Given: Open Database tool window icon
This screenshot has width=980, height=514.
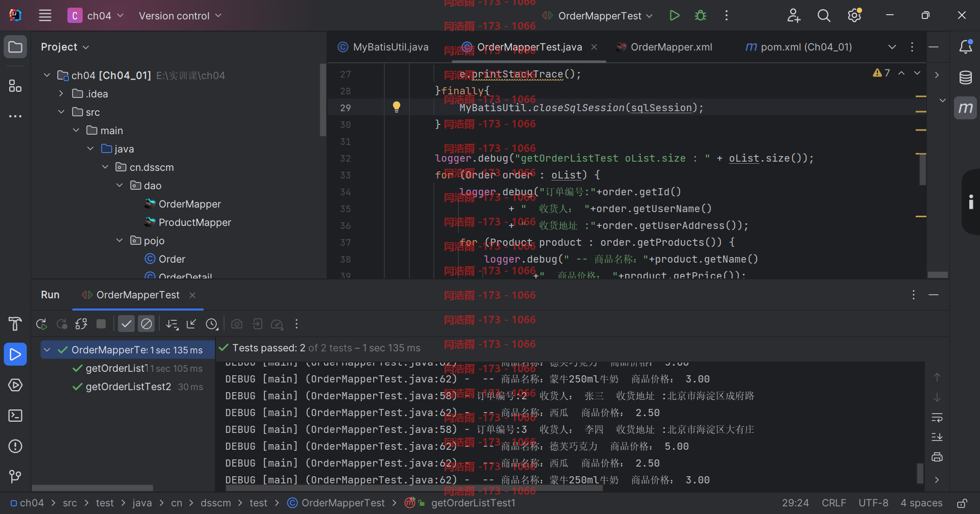Looking at the screenshot, I should [965, 78].
